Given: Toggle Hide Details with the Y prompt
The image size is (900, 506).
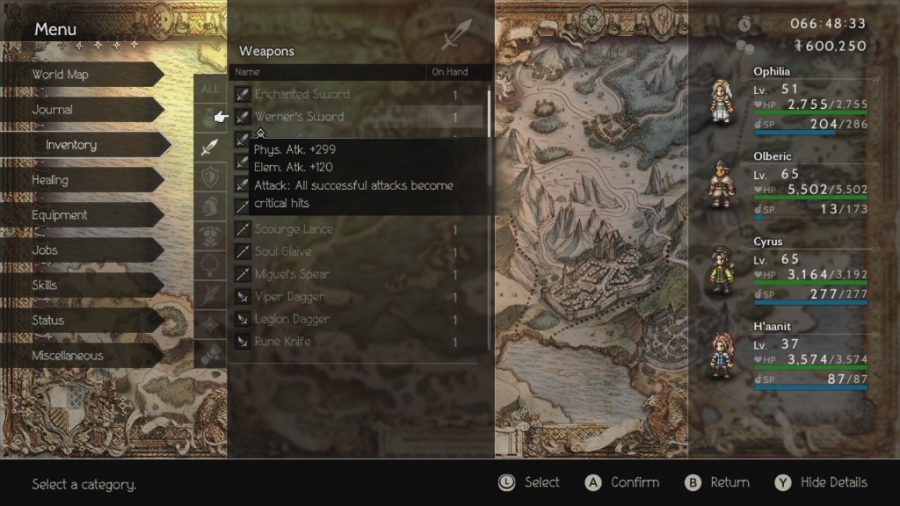Looking at the screenshot, I should pyautogui.click(x=821, y=482).
